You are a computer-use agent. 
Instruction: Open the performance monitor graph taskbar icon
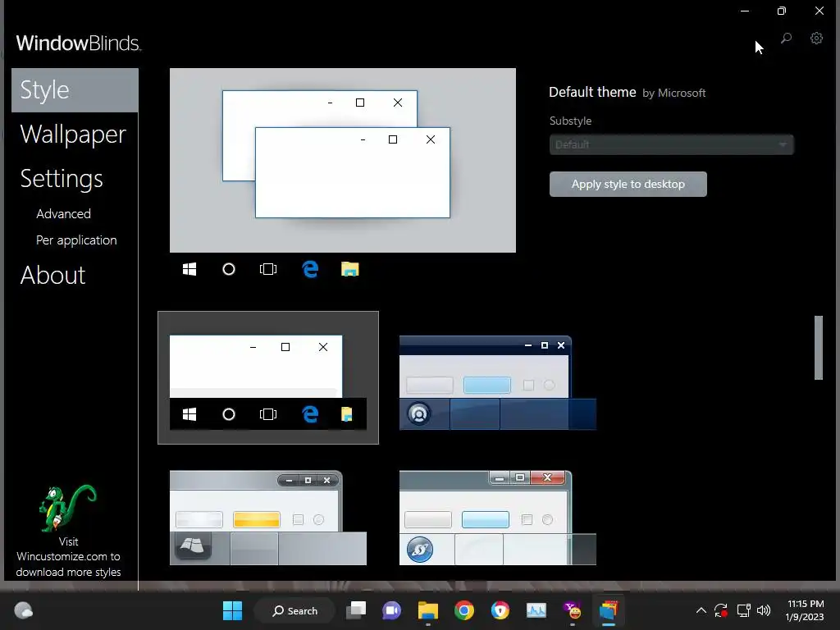[x=536, y=610]
